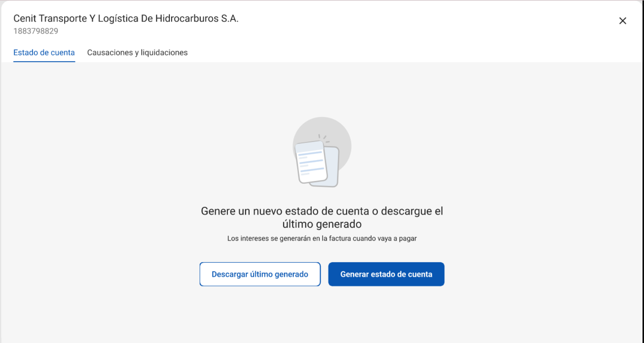Click Descargar último generado button
The height and width of the screenshot is (343, 644).
point(260,274)
